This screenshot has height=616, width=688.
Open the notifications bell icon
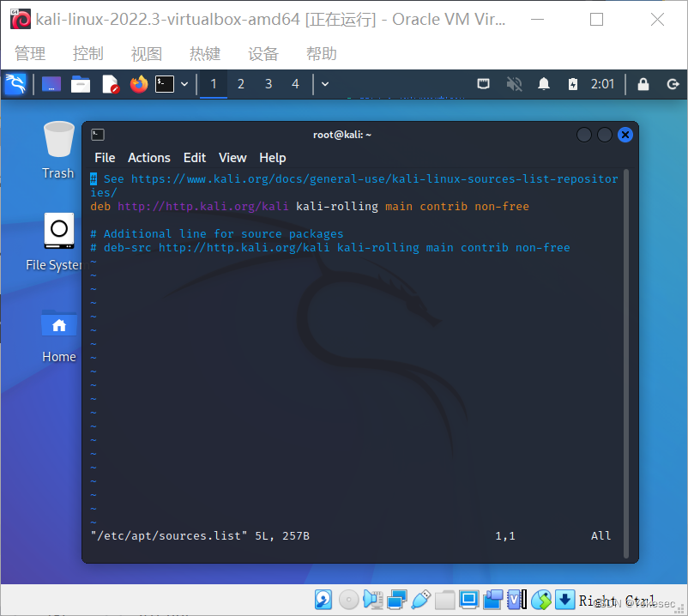tap(544, 84)
